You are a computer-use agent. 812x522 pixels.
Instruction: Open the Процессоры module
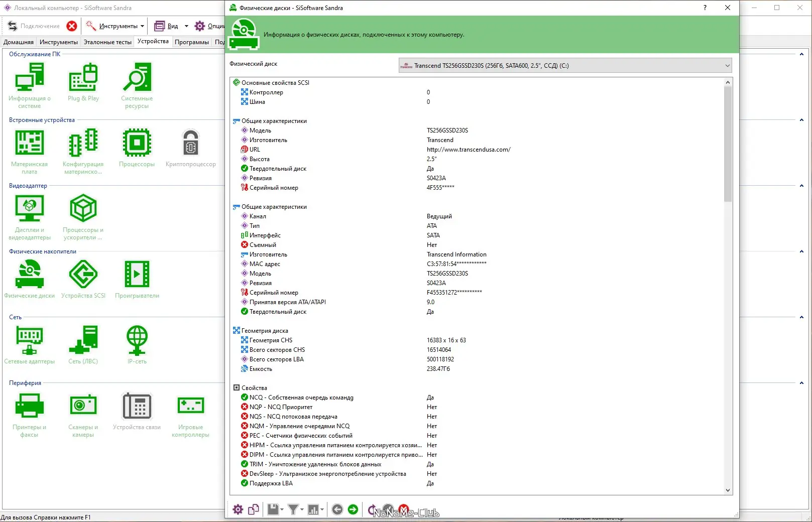[137, 148]
